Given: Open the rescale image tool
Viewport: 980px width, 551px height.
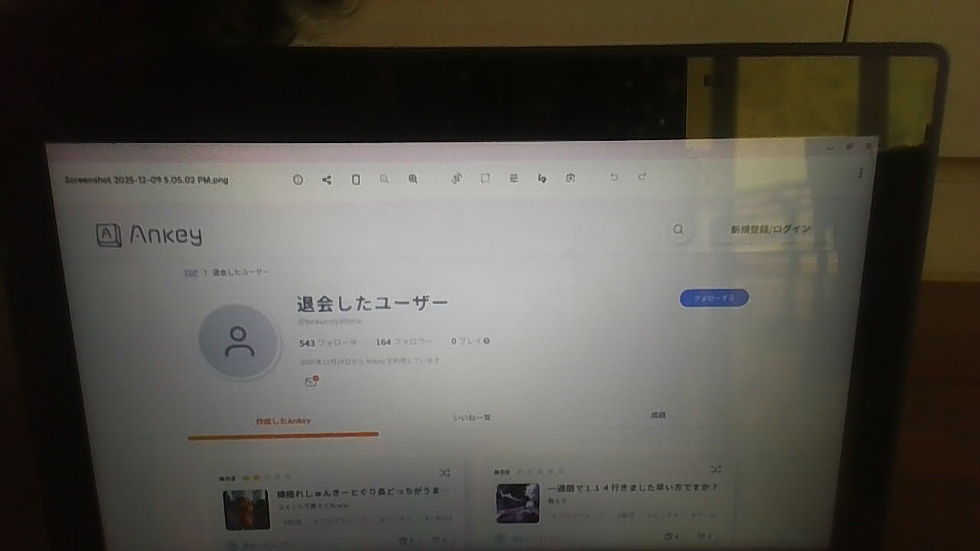Looking at the screenshot, I should point(485,178).
